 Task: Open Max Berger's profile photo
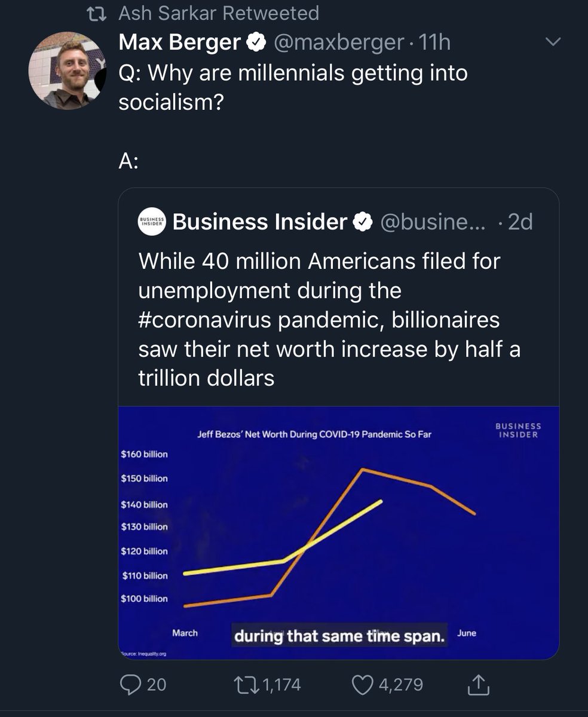[67, 71]
